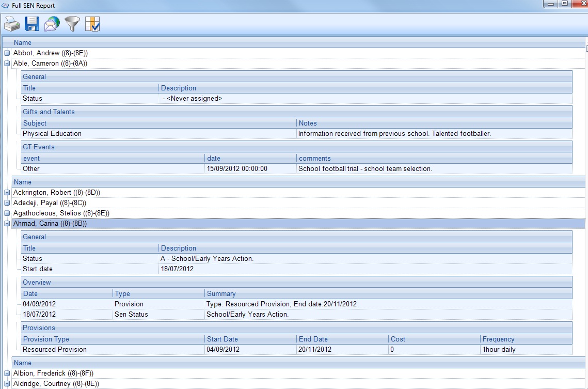The height and width of the screenshot is (389, 588).
Task: Email the report using the envelope icon
Action: tap(52, 24)
